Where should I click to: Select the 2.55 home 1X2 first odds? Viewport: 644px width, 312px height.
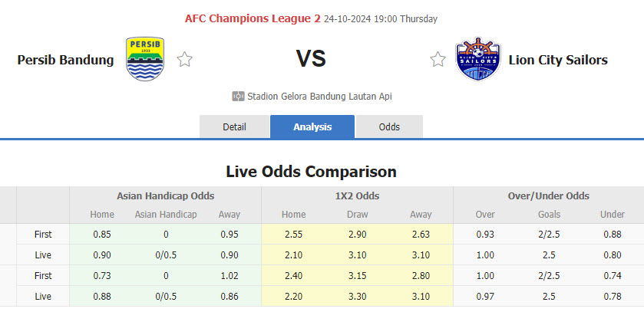(293, 235)
